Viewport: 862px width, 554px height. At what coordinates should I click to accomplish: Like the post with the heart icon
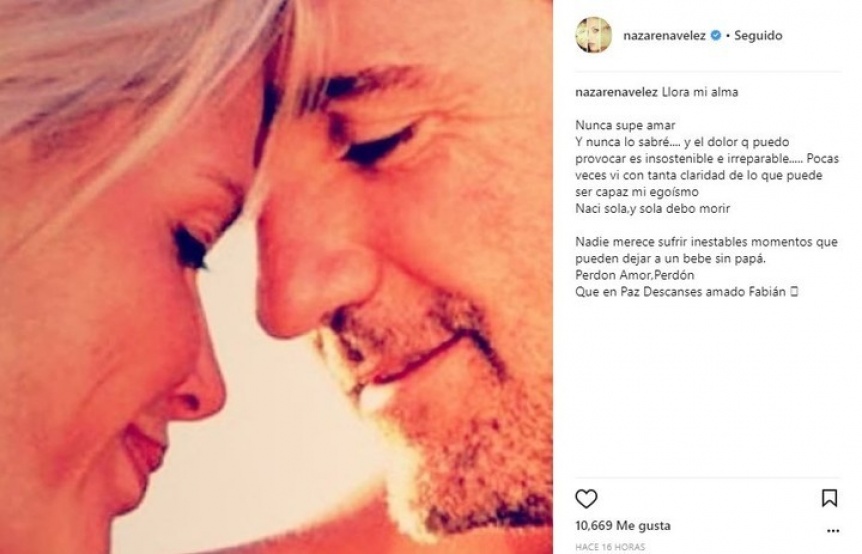pyautogui.click(x=586, y=498)
